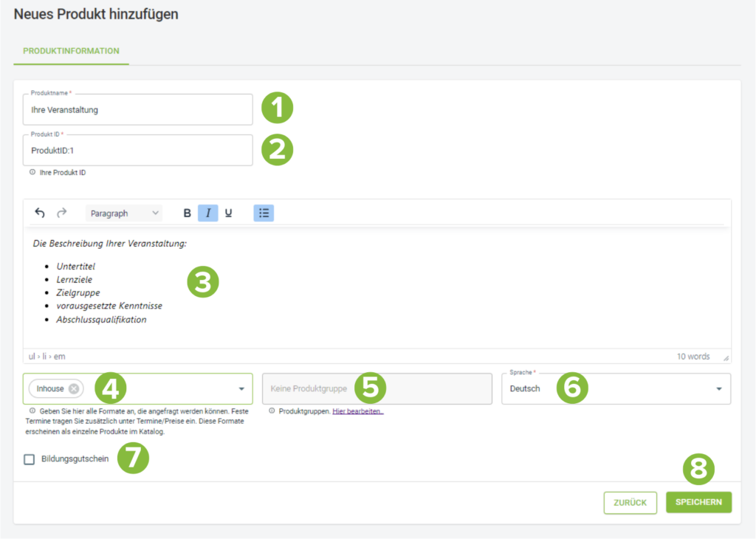Open the Paragraph style dropdown
756x539 pixels.
(x=124, y=213)
